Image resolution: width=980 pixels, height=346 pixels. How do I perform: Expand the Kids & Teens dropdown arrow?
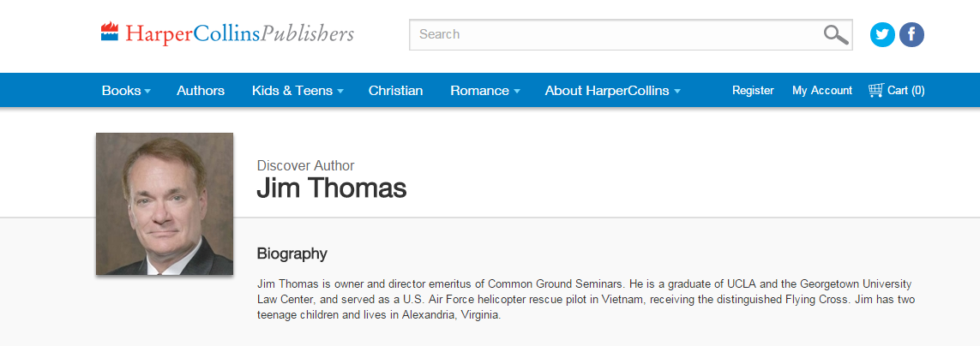[x=340, y=91]
